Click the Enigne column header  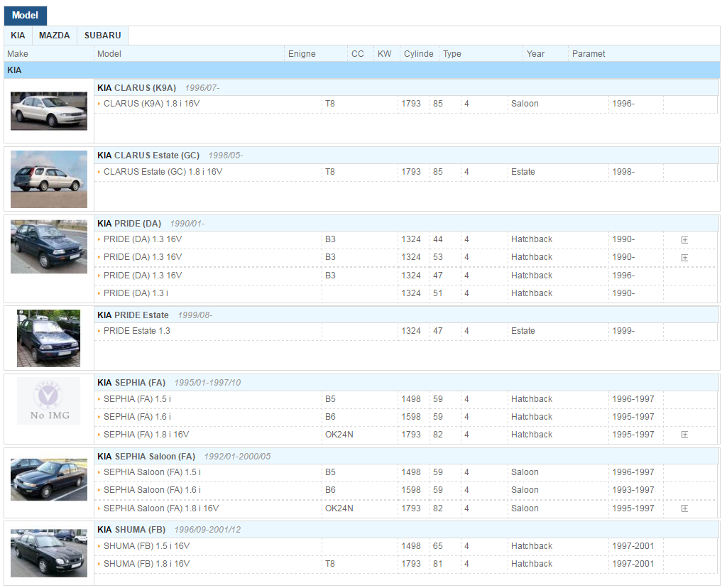[x=302, y=54]
